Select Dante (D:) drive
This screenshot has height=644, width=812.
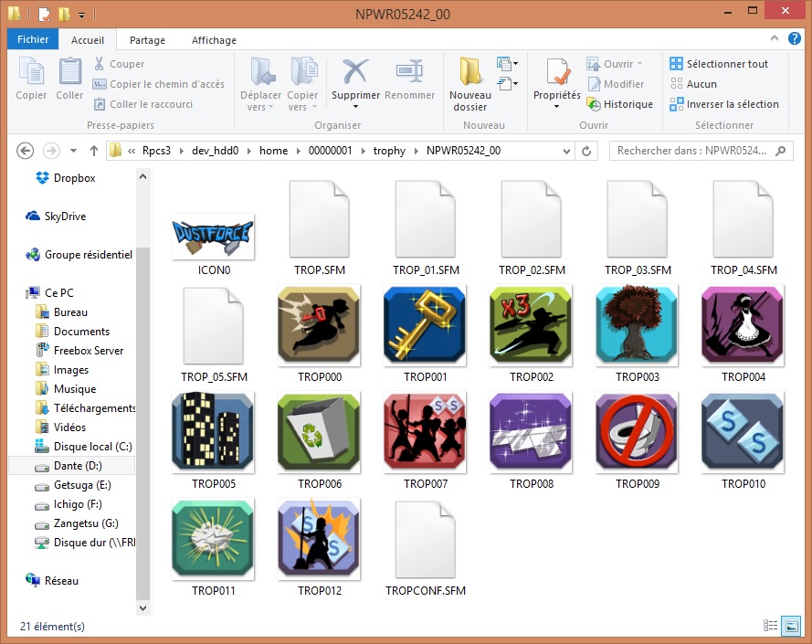[x=72, y=466]
